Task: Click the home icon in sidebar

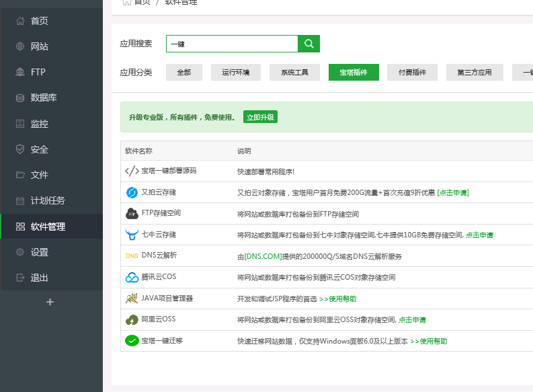Action: tap(20, 21)
